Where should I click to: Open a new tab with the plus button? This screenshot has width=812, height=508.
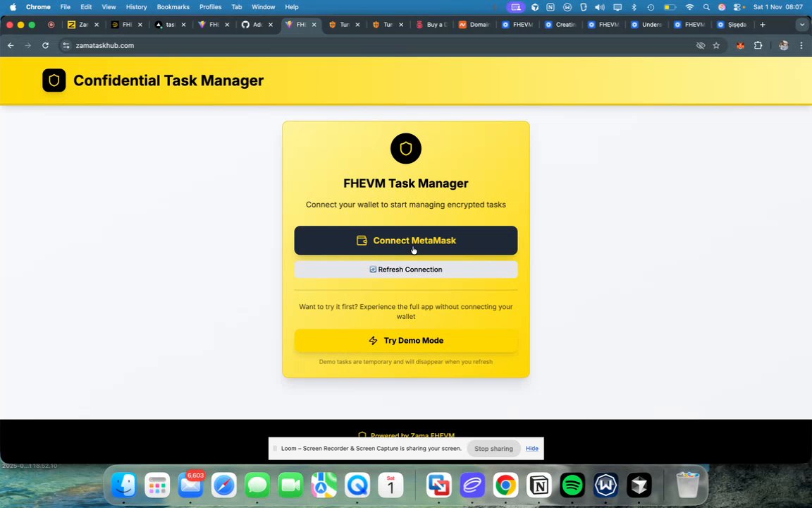(x=762, y=25)
